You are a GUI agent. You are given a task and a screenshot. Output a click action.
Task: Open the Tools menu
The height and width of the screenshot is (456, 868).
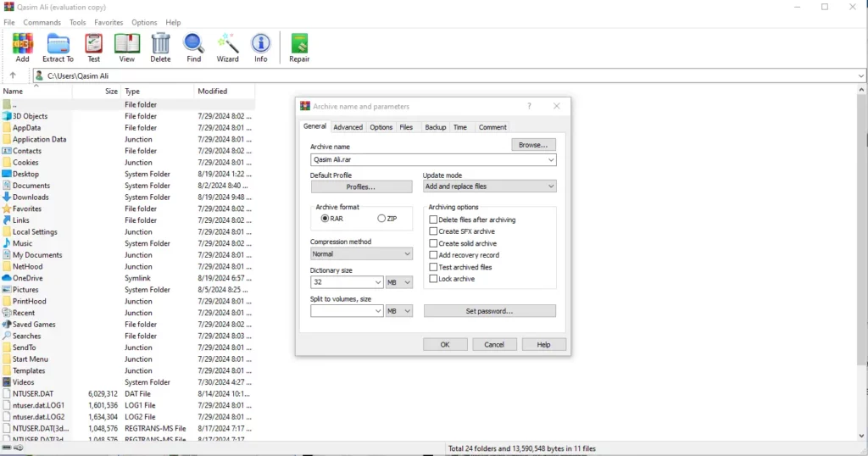pos(77,22)
